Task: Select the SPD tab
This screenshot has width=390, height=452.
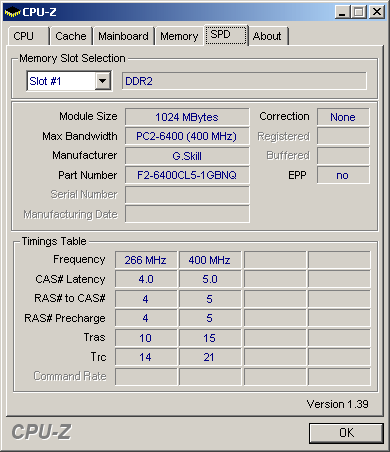Action: [x=226, y=35]
